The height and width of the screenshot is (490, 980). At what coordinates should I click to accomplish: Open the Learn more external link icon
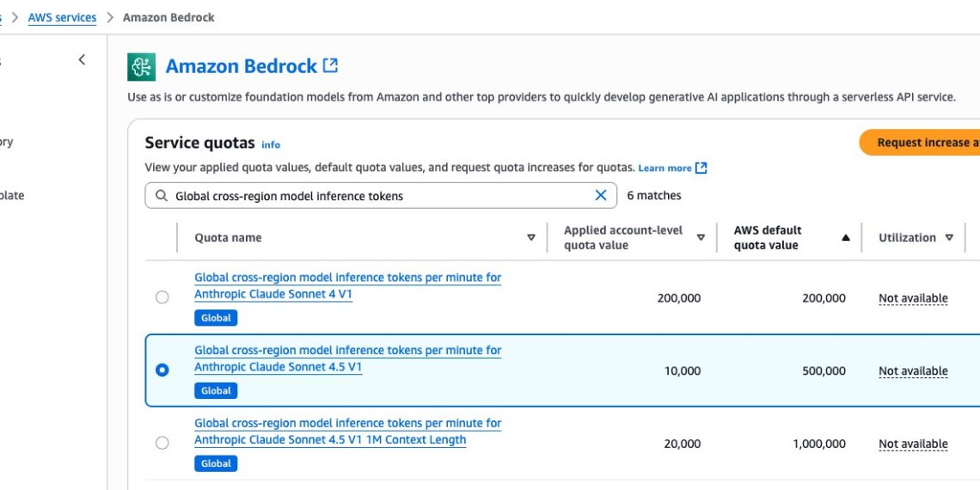[x=701, y=168]
